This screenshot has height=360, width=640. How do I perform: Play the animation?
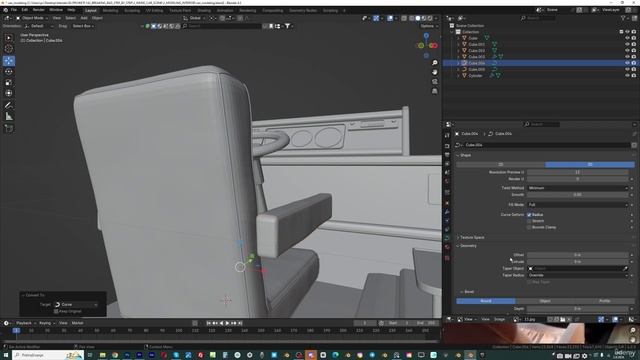227,323
